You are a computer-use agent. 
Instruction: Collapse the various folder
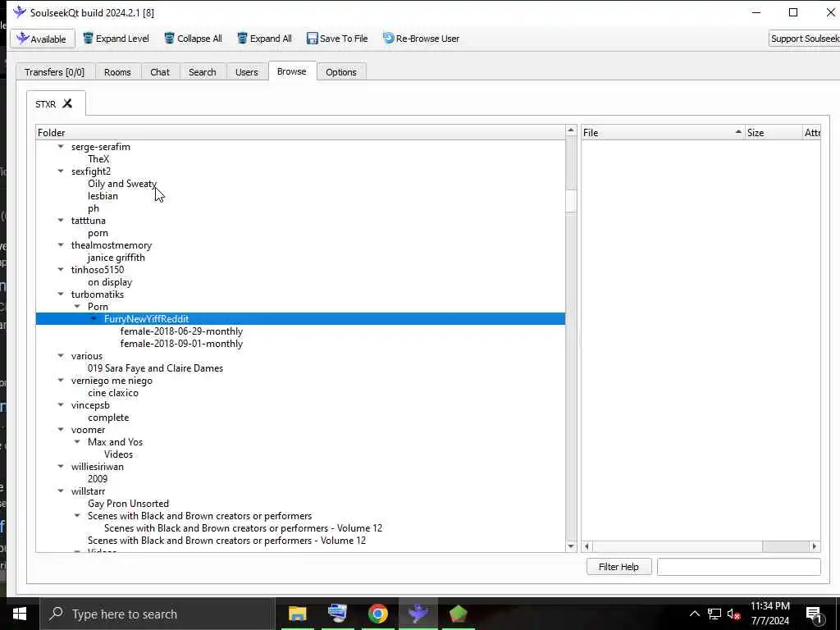[x=61, y=356]
